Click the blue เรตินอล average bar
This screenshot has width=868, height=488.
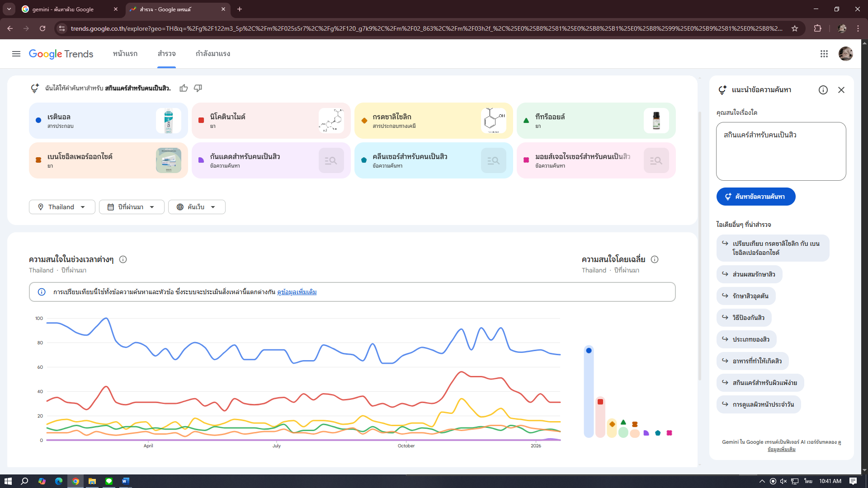point(589,391)
